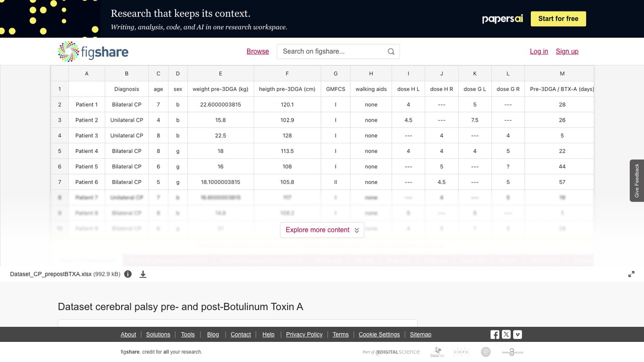Click the search magnifier icon
Viewport: 644px width, 362px height.
(x=391, y=51)
